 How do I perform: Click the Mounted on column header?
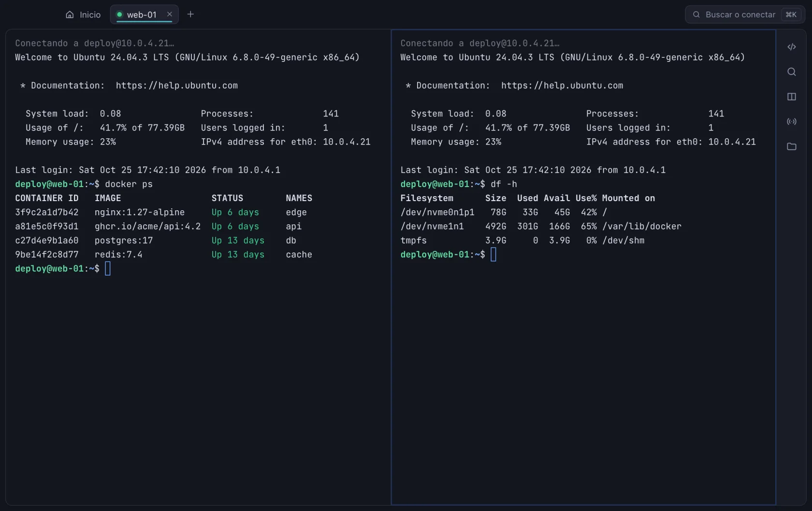(628, 198)
